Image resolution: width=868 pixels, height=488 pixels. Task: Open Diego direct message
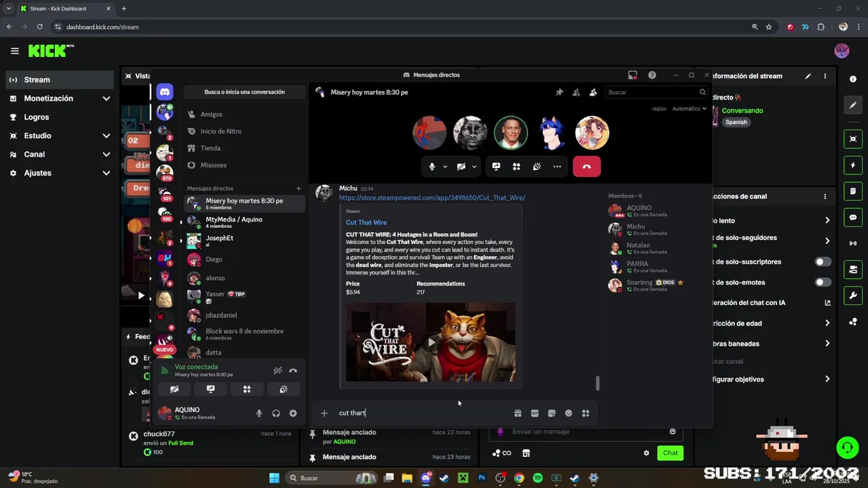coord(244,260)
